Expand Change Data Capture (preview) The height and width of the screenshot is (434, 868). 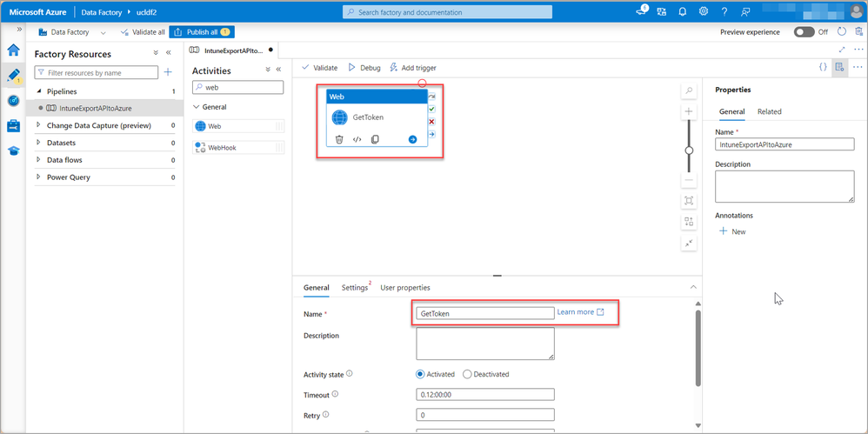[39, 125]
